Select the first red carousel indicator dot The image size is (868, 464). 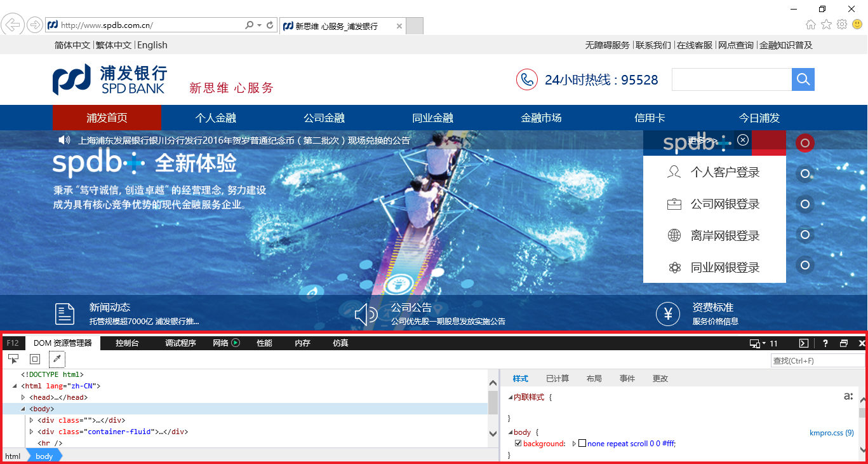tap(805, 143)
